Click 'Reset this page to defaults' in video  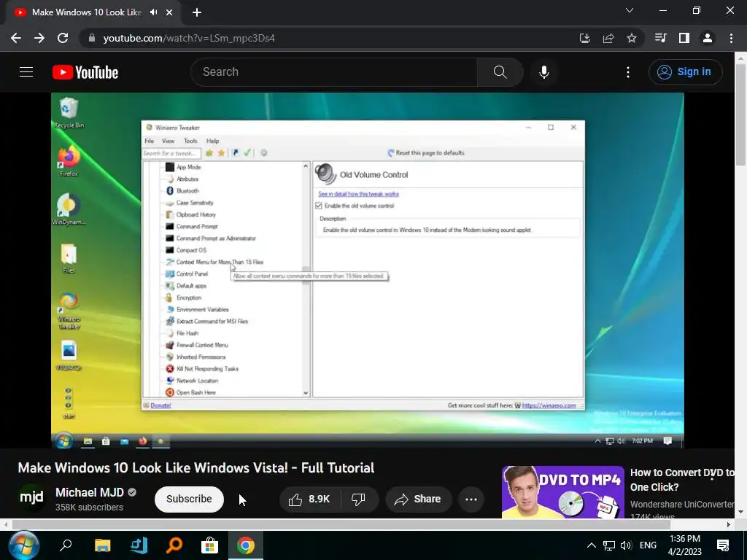425,153
